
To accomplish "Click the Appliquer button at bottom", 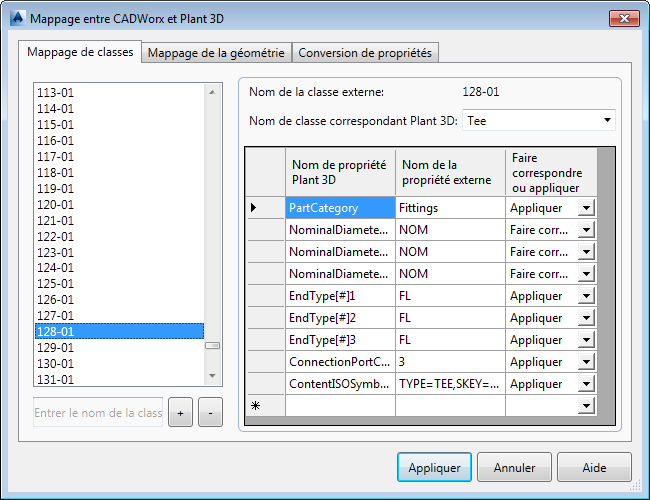I will (434, 467).
